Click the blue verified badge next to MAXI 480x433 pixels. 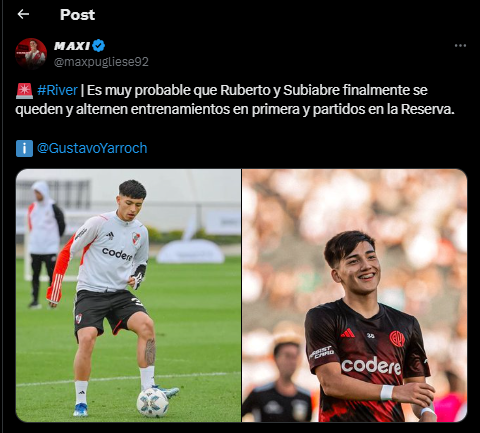tap(99, 46)
